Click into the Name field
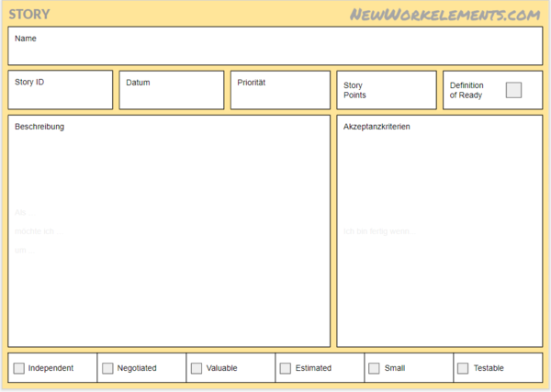Viewport: 551px width, 392px height. [x=275, y=46]
